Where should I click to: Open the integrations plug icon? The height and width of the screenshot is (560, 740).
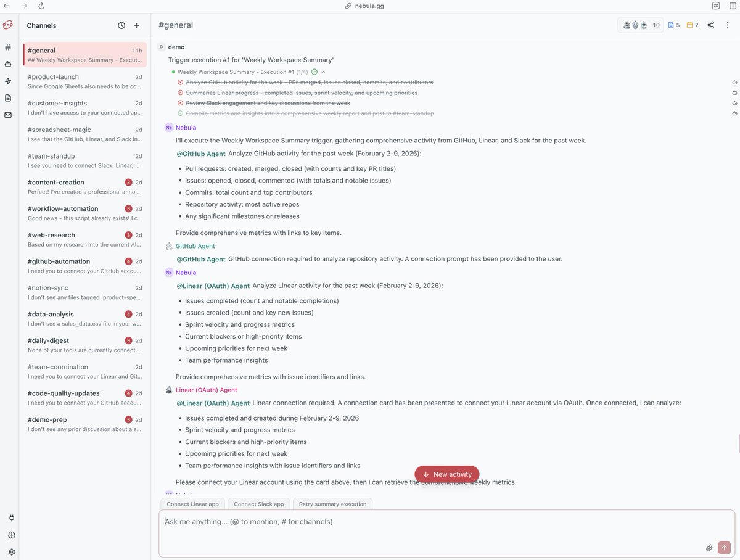click(12, 518)
